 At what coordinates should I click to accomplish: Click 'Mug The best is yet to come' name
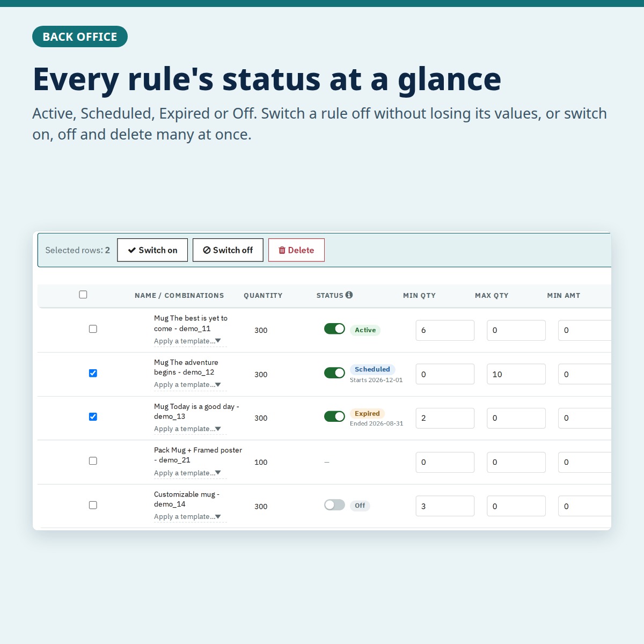[x=191, y=323]
